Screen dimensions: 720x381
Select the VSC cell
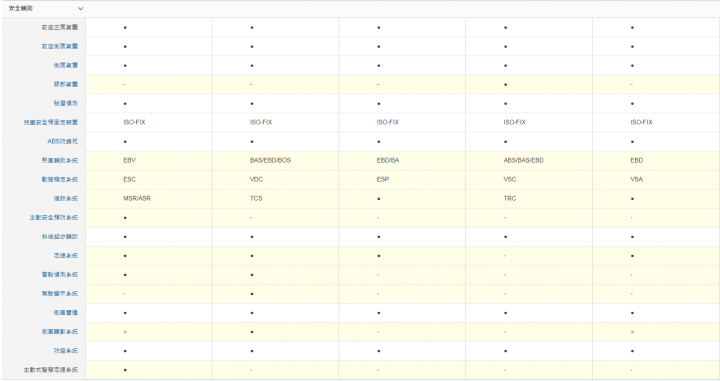point(510,179)
